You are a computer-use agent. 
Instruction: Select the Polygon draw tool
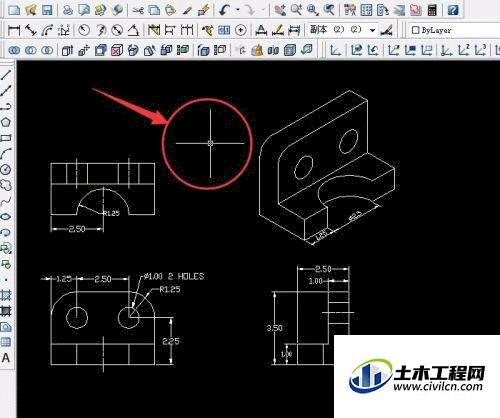click(x=6, y=122)
